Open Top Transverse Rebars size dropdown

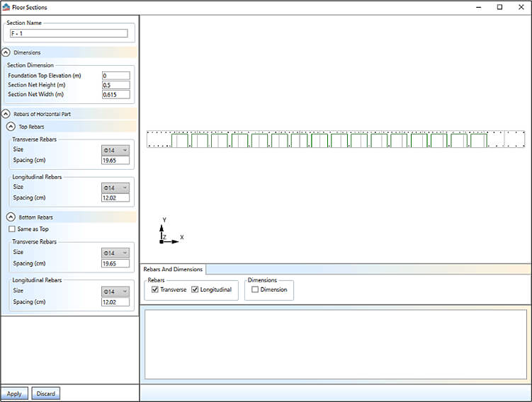[x=115, y=150]
